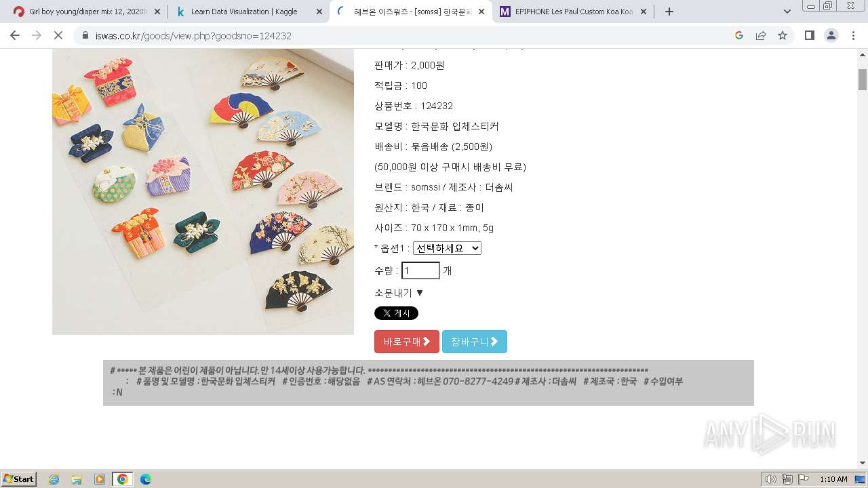Switch to the EPIPHONE Les Paul Custom tab
The height and width of the screenshot is (488, 868).
(574, 12)
